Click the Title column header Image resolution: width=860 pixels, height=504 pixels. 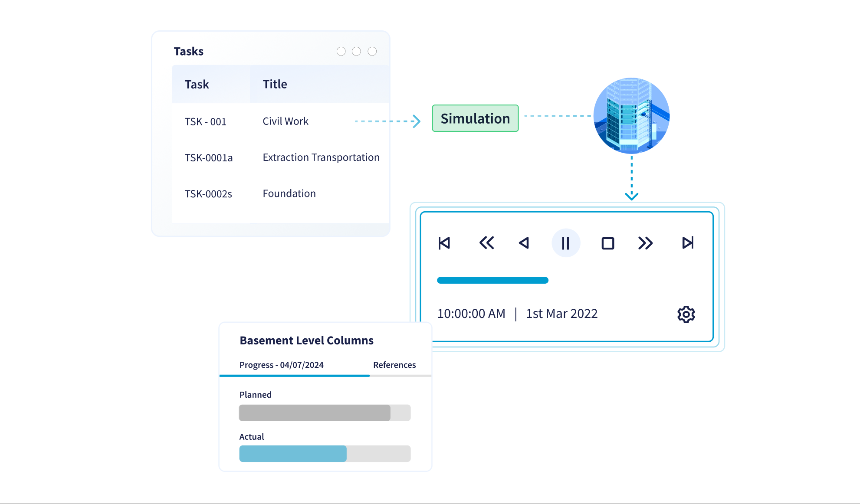275,84
